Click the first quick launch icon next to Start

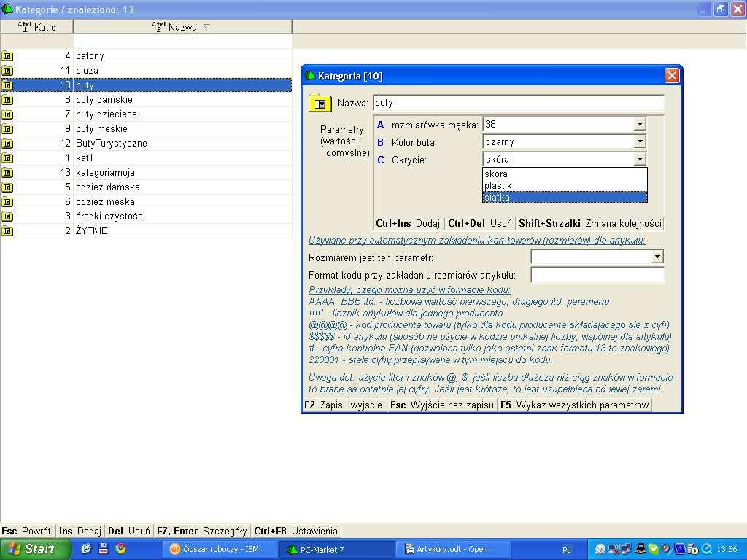[86, 548]
